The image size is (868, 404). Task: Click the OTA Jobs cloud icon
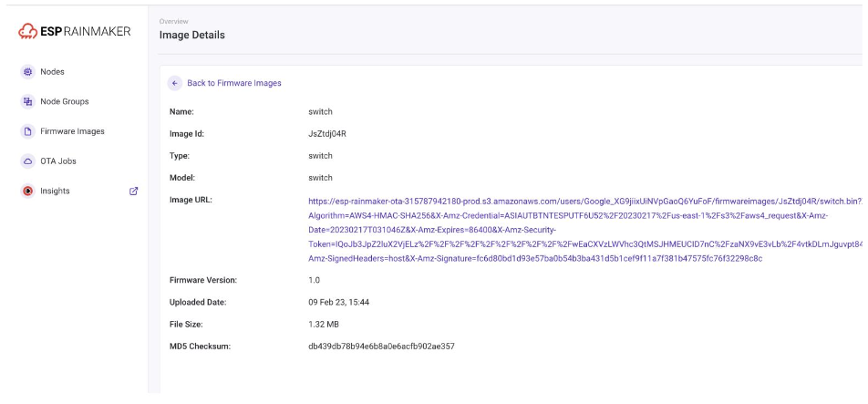click(27, 161)
